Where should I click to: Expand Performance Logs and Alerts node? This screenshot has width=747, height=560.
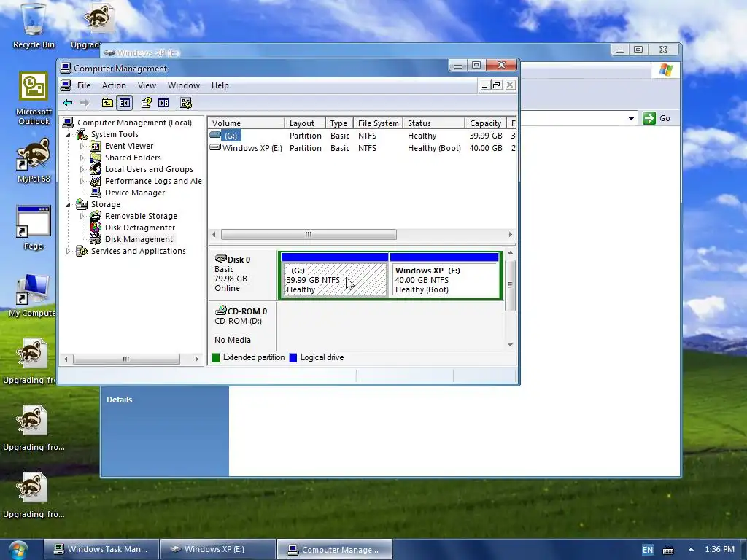click(82, 181)
